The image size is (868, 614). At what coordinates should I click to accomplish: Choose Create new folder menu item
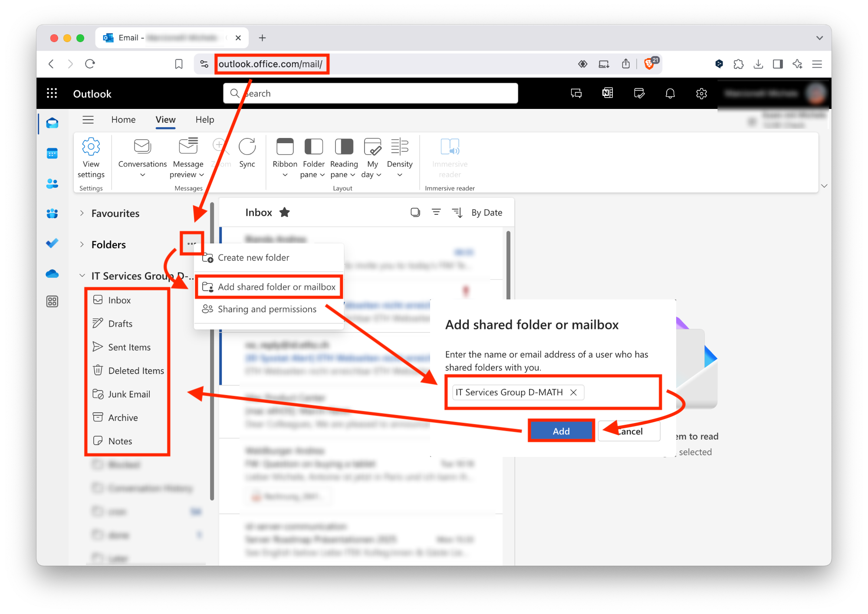(269, 258)
